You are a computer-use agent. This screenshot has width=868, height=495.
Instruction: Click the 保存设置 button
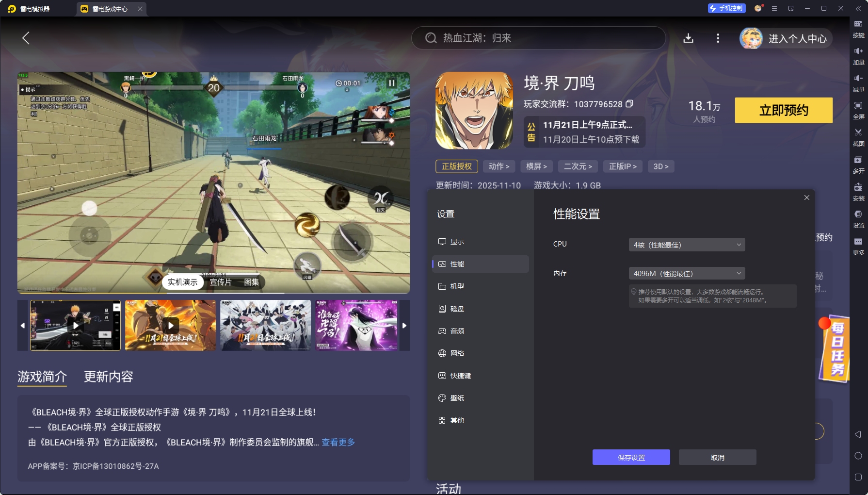coord(631,457)
